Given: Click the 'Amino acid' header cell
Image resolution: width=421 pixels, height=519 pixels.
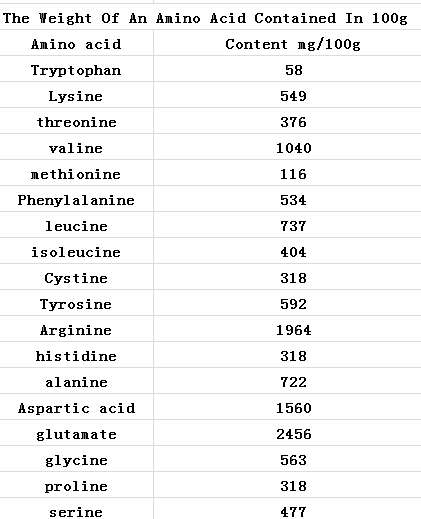Looking at the screenshot, I should click(x=76, y=43).
